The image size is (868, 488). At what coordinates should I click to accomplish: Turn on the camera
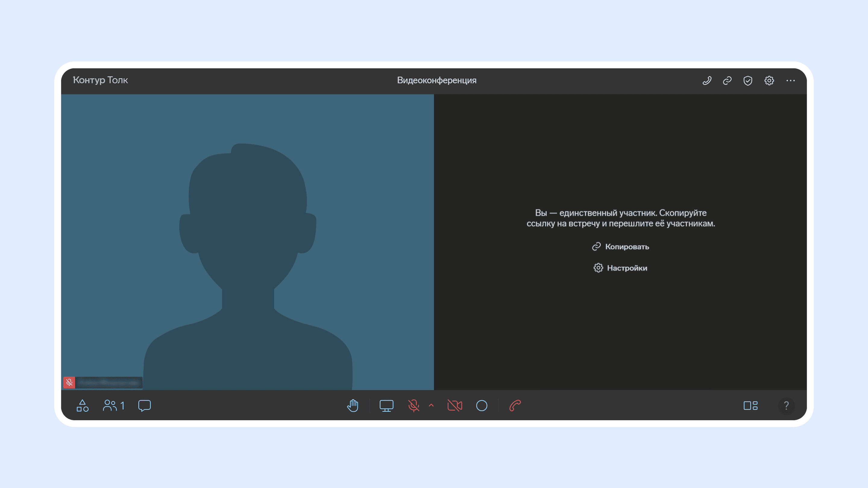click(454, 405)
